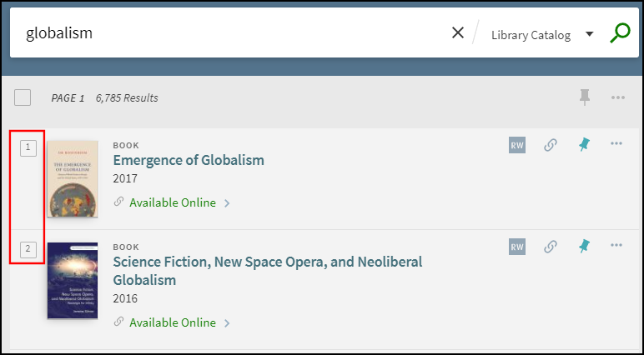Select result number 2 checkbox
Screen dimensions: 644x355
28,248
